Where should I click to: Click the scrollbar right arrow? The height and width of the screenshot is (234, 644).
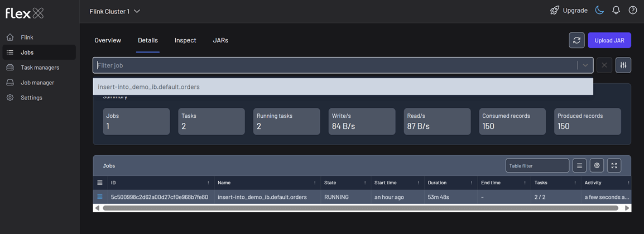coord(627,208)
